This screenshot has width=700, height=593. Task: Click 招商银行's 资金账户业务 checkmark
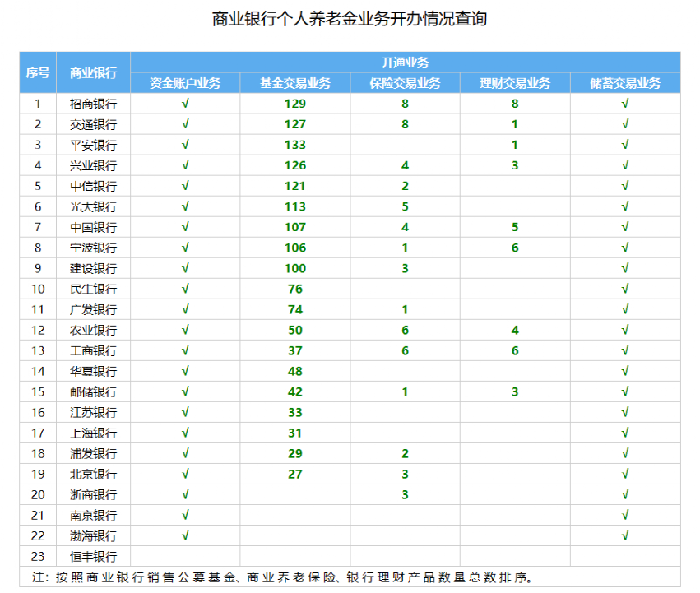[x=187, y=104]
